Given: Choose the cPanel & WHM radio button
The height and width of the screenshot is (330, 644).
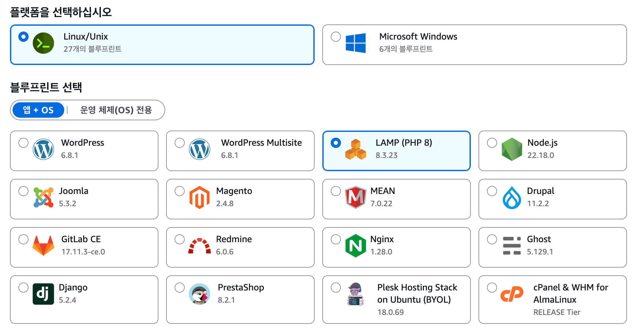Looking at the screenshot, I should 492,288.
